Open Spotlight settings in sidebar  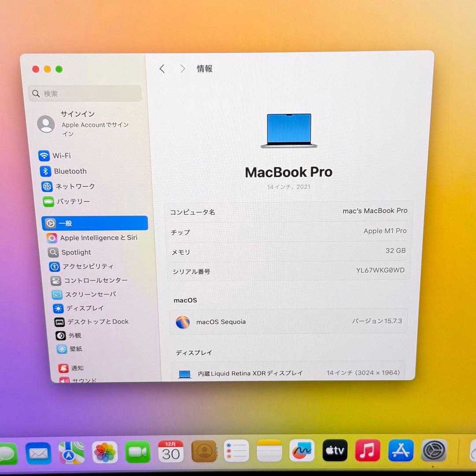click(x=70, y=252)
